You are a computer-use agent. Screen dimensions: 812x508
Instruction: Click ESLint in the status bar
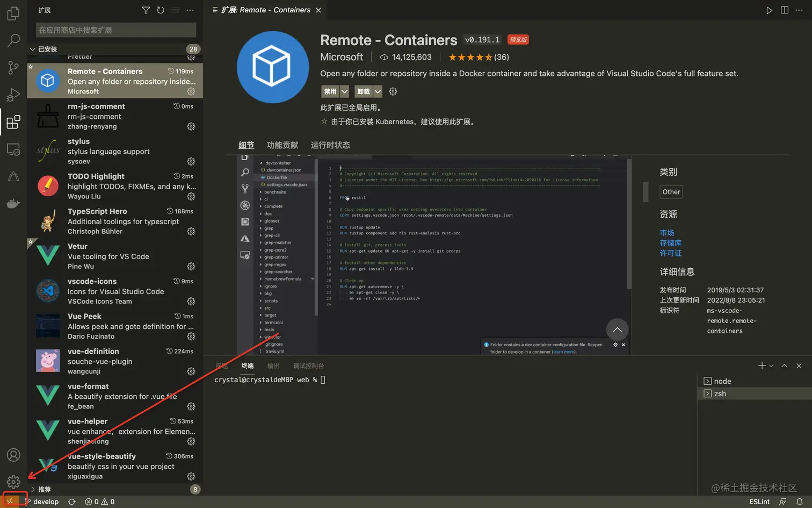pos(759,502)
